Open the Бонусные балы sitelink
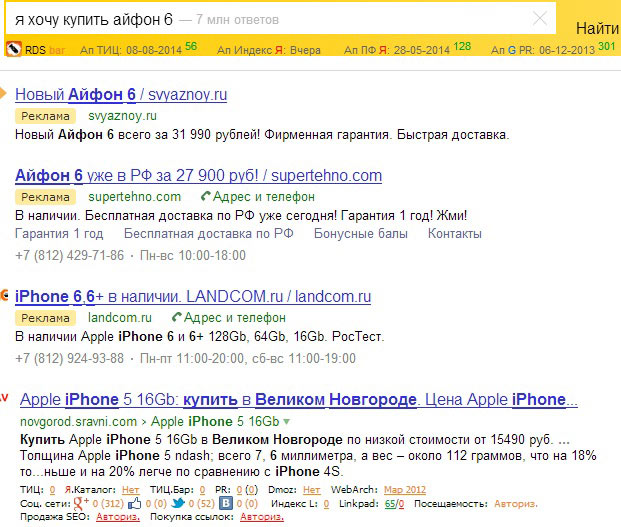621x527 pixels. tap(360, 234)
